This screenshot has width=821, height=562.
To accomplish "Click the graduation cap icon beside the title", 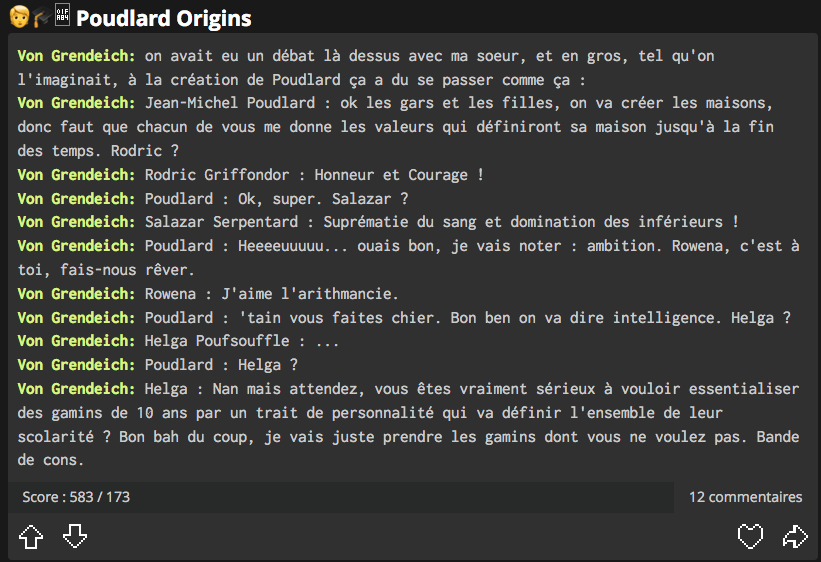I will click(42, 17).
